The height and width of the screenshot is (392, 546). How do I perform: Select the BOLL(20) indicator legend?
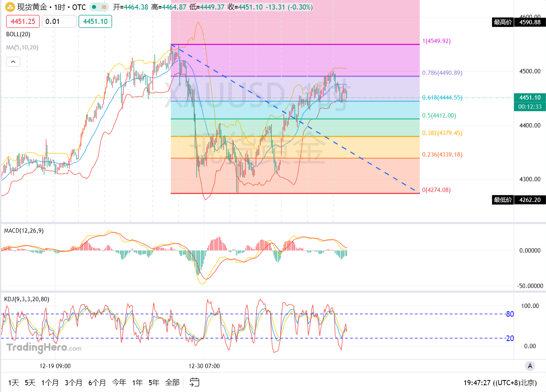click(x=18, y=34)
